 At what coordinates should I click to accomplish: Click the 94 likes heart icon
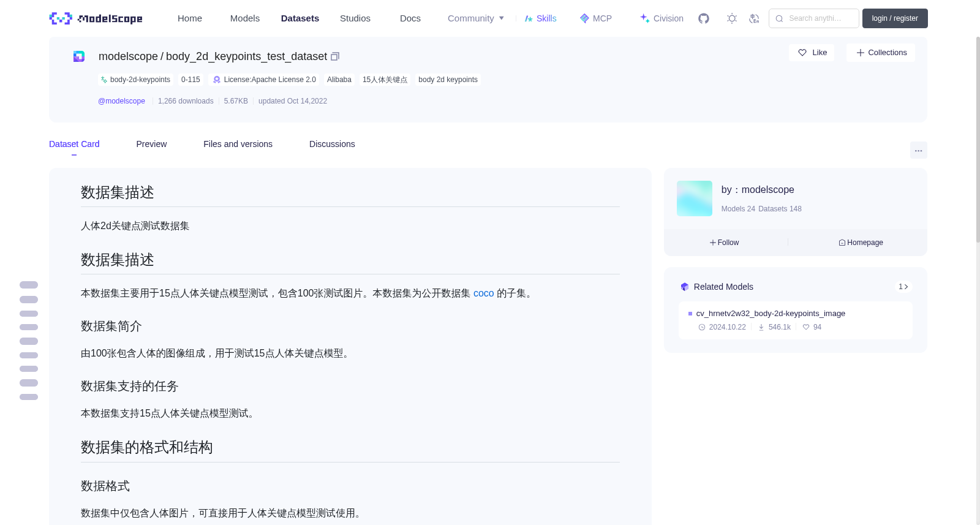coord(806,327)
